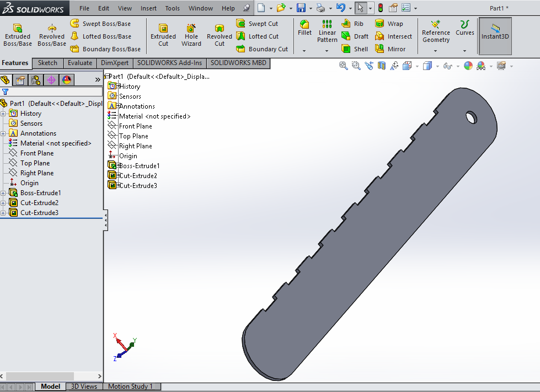Select the Wrap feature
Image resolution: width=540 pixels, height=392 pixels.
pyautogui.click(x=389, y=24)
